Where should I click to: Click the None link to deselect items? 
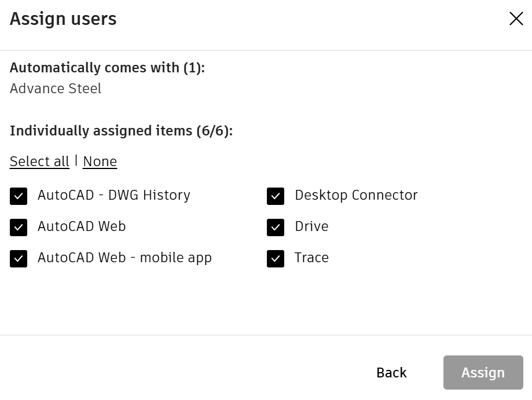coord(100,162)
